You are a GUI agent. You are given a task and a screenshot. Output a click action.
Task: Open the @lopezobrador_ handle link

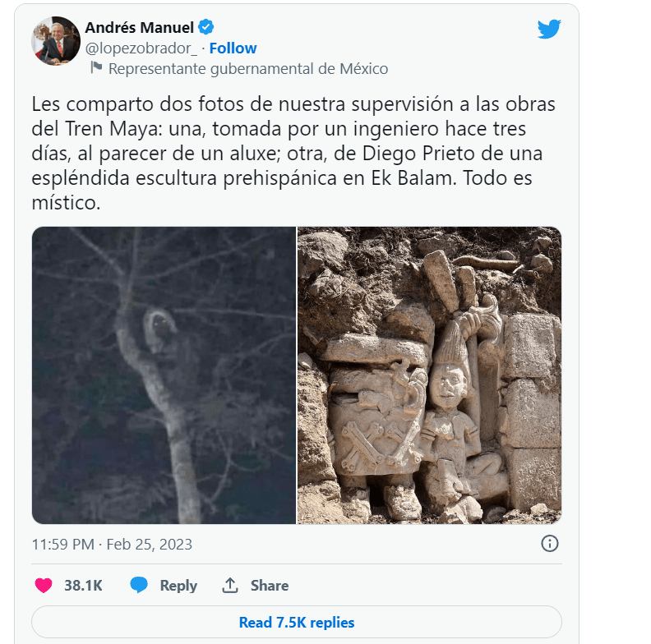141,48
